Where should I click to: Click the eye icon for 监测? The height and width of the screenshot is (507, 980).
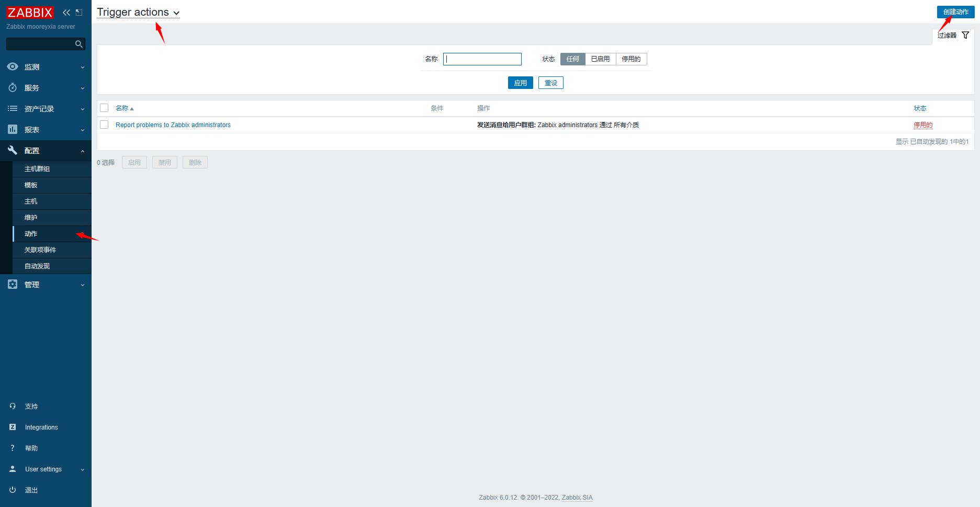(x=13, y=66)
